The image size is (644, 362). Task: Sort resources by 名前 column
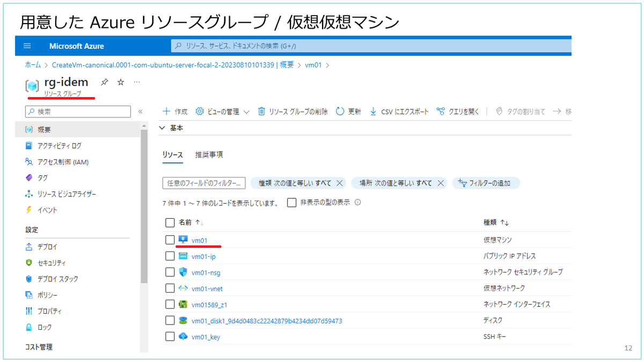coord(191,223)
